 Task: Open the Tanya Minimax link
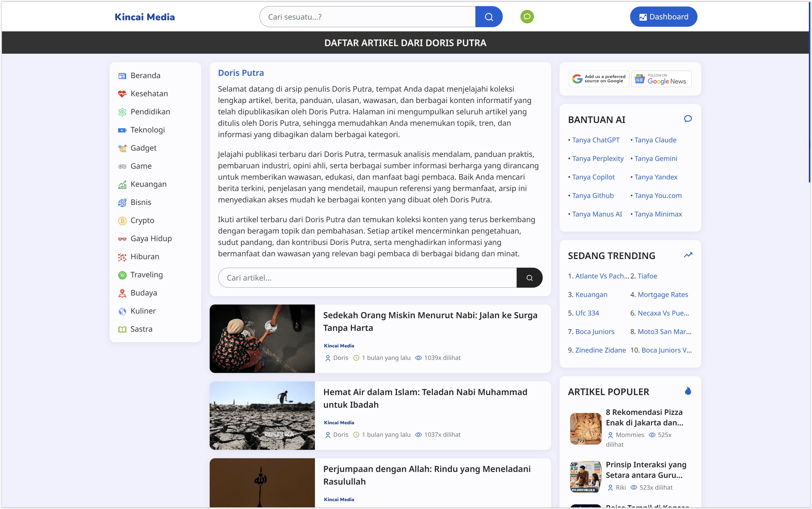pyautogui.click(x=658, y=214)
